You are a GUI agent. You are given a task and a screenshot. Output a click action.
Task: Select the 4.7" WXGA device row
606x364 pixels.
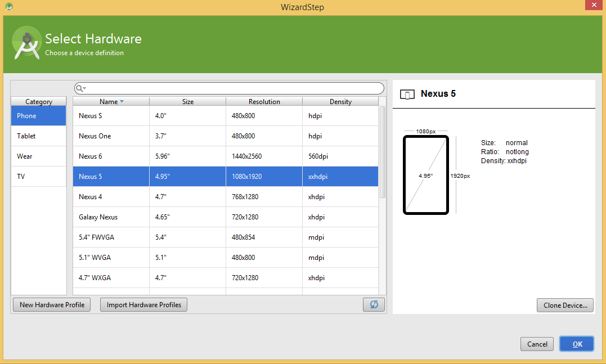coord(226,278)
